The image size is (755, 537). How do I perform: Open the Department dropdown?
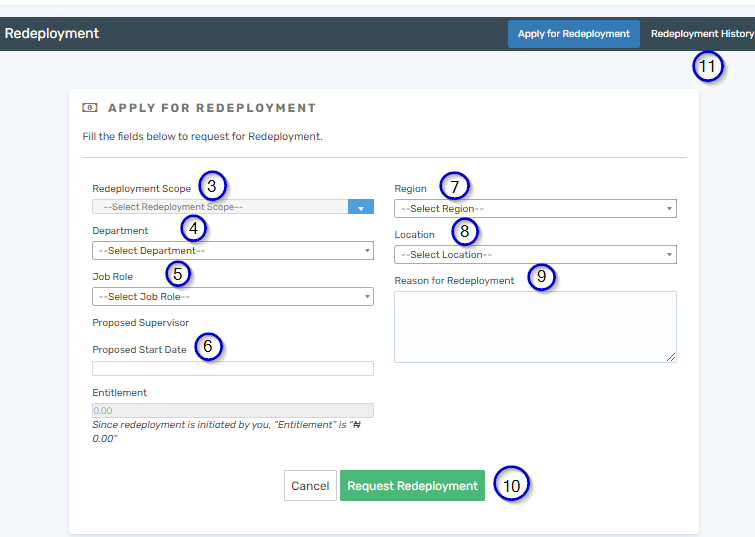[x=232, y=250]
